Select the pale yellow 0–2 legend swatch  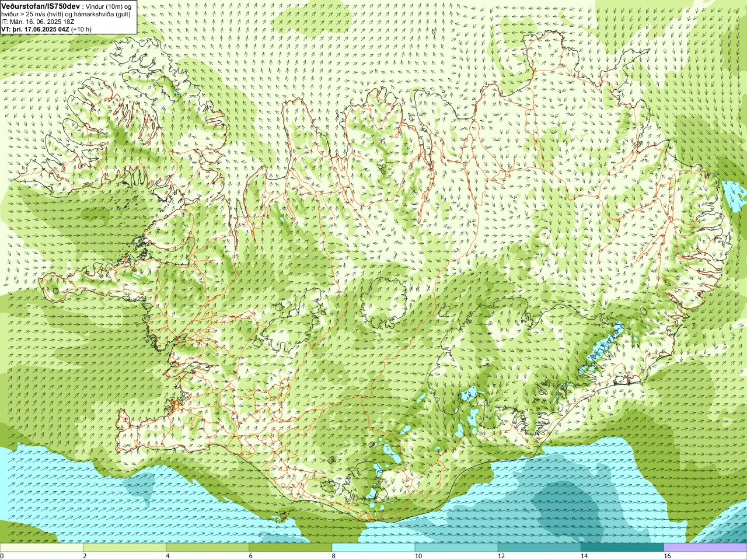point(41,548)
